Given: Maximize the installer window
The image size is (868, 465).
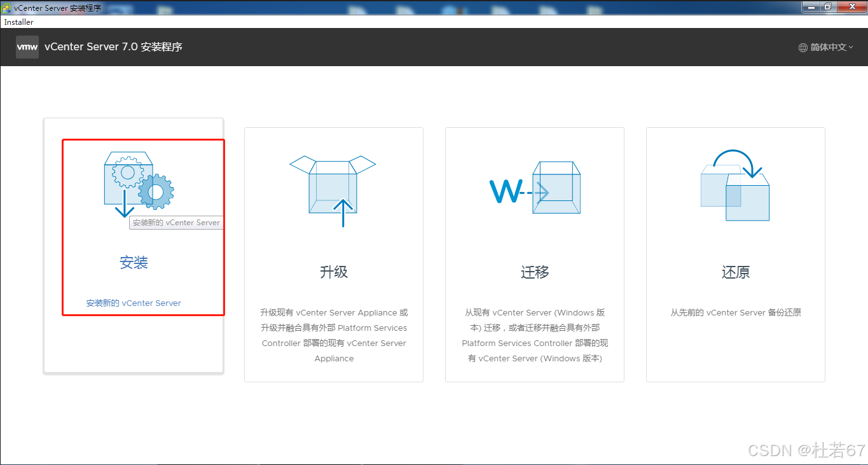Looking at the screenshot, I should click(827, 6).
